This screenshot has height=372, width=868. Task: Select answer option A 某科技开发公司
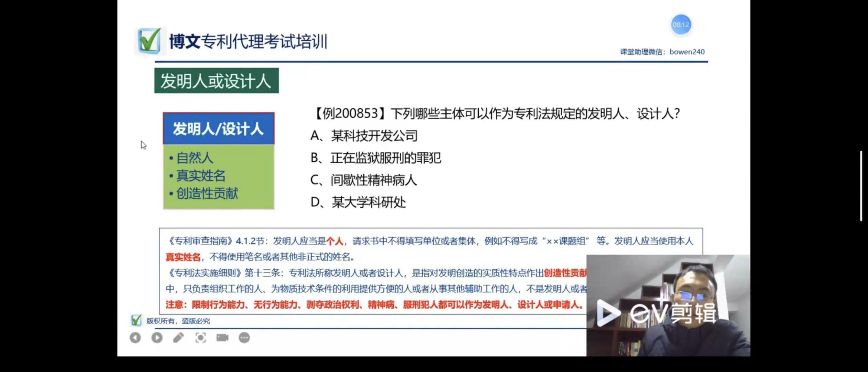pos(364,136)
